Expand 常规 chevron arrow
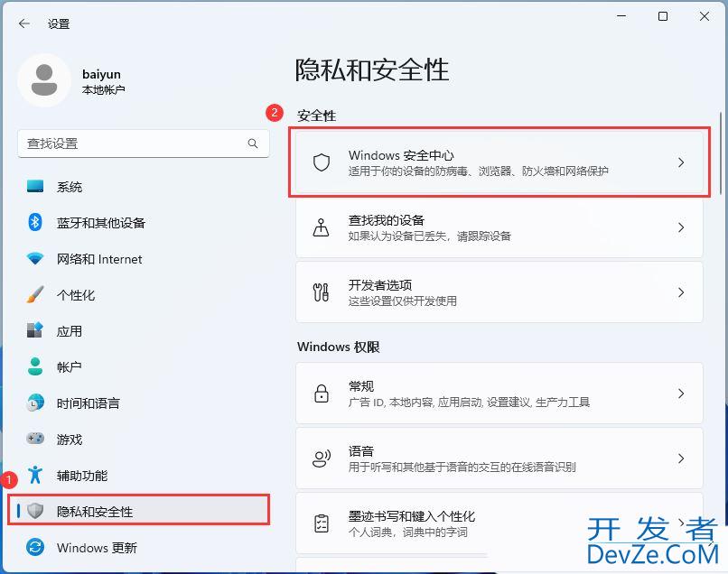728x574 pixels. 681,393
